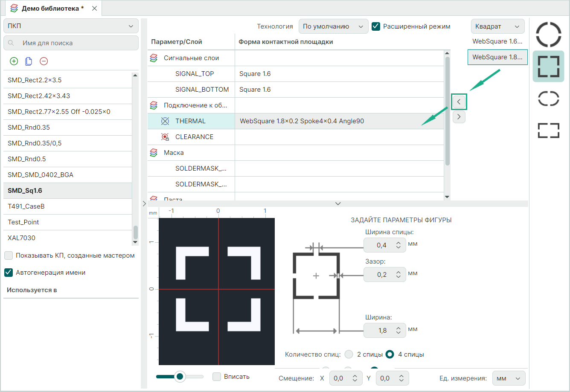Click the left arrow assign shape button
The height and width of the screenshot is (392, 570).
click(x=459, y=102)
